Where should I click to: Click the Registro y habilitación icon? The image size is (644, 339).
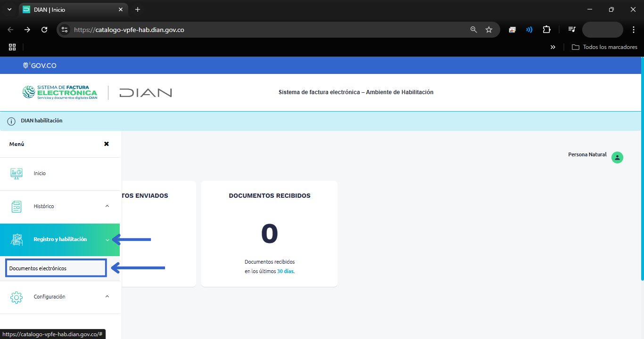(17, 240)
